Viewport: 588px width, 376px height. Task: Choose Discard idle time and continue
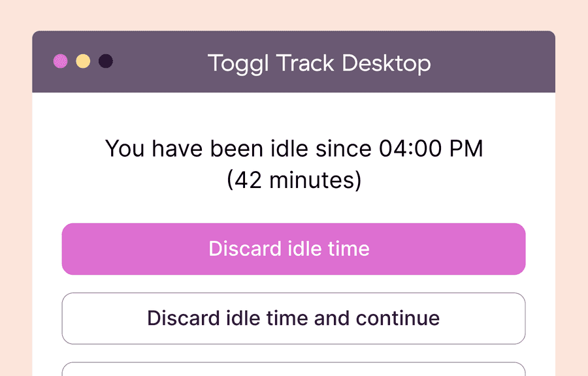293,319
